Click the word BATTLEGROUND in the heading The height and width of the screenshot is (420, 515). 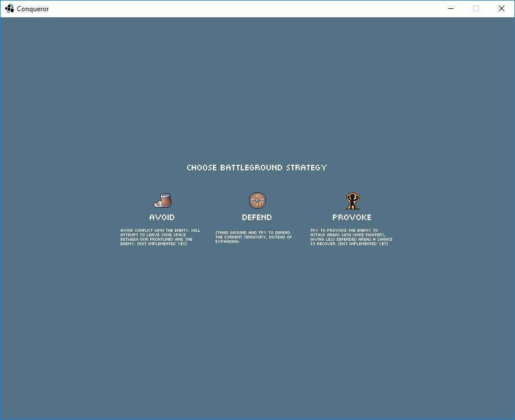tap(251, 168)
